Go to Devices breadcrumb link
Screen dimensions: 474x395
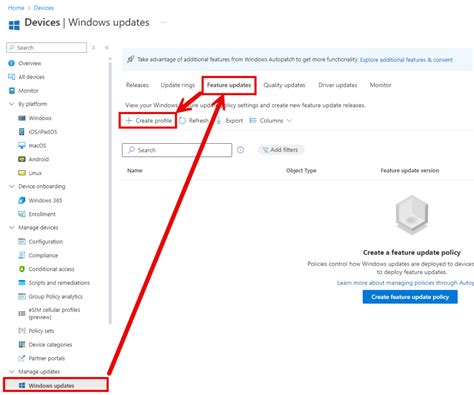(x=44, y=8)
